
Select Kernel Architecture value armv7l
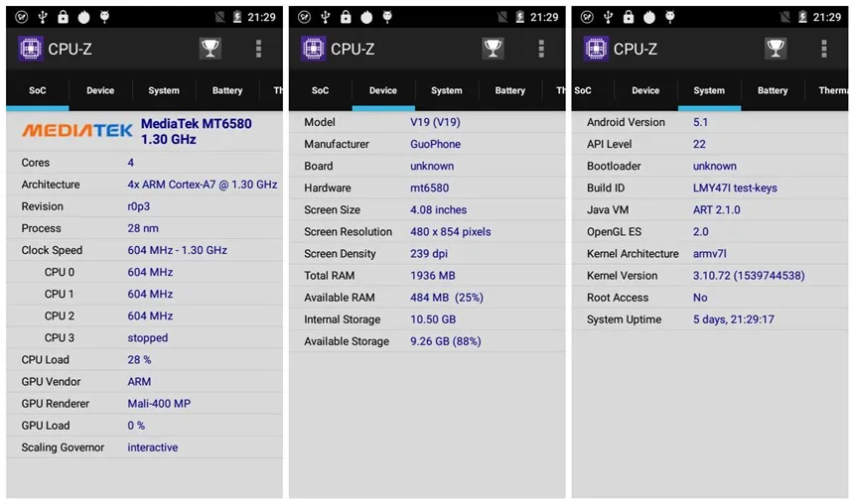(x=709, y=254)
